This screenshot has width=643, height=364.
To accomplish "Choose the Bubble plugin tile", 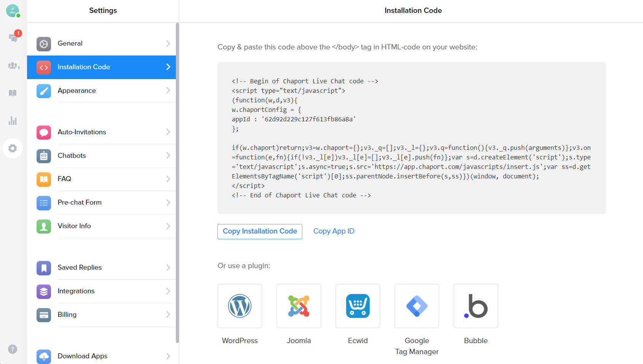I will pyautogui.click(x=476, y=306).
